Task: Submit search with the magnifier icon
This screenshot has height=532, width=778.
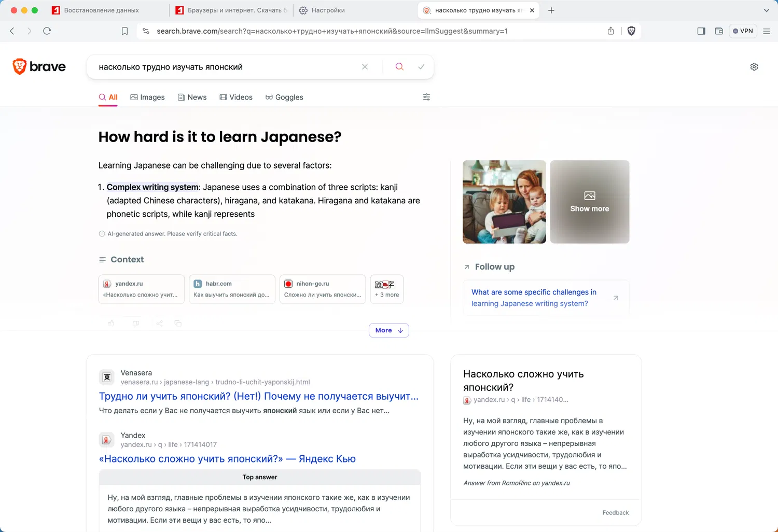Action: [x=399, y=67]
